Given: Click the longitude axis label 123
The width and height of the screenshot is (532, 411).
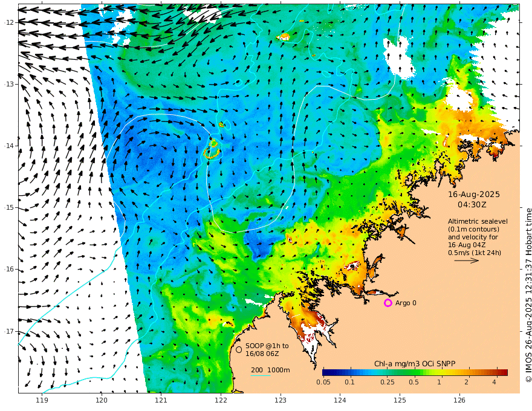Looking at the screenshot, I should (x=281, y=400).
